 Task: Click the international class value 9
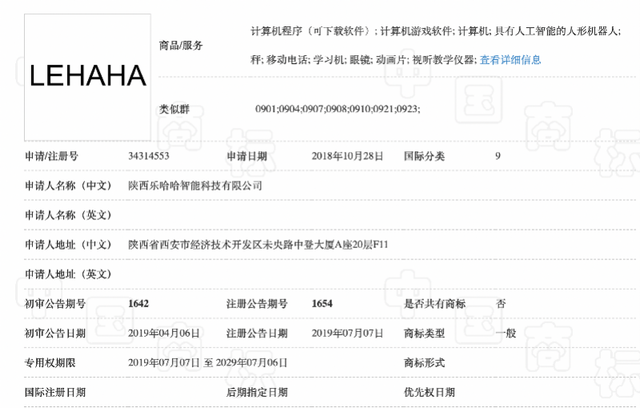(x=498, y=156)
